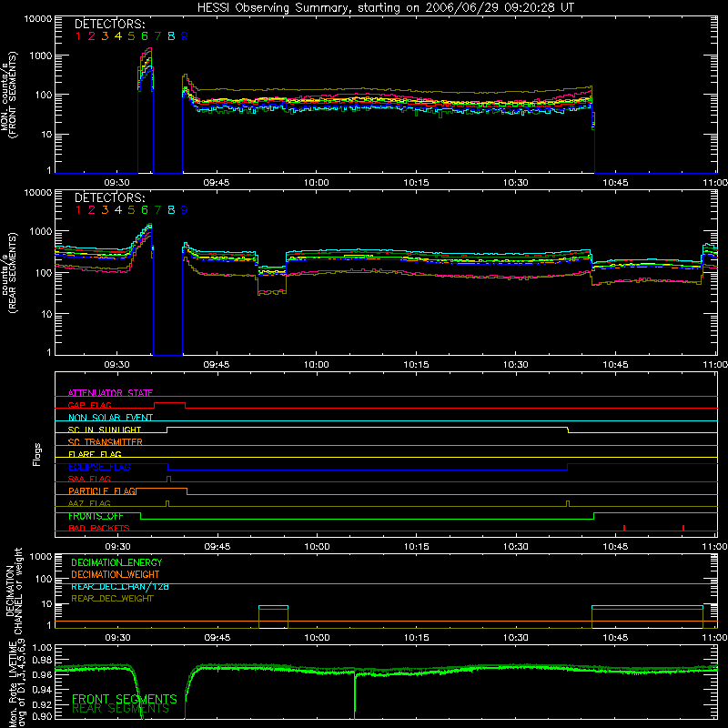Viewport: 728px width, 728px height.
Task: Click the GAP_FLAG label
Action: pyautogui.click(x=89, y=405)
